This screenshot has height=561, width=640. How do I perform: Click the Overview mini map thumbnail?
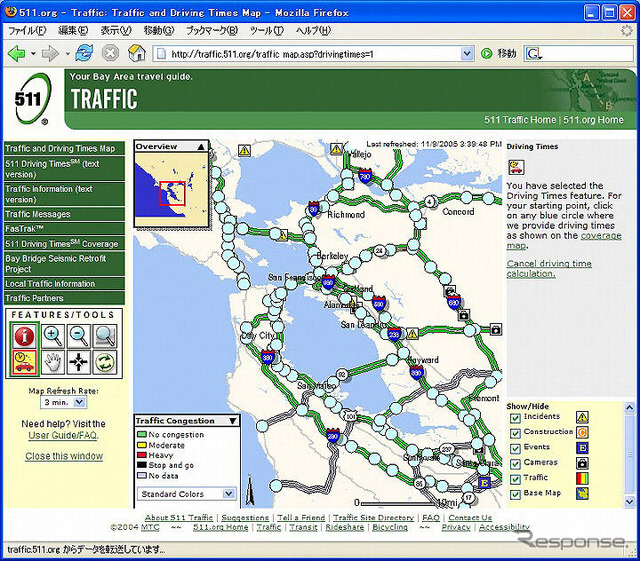pos(172,190)
